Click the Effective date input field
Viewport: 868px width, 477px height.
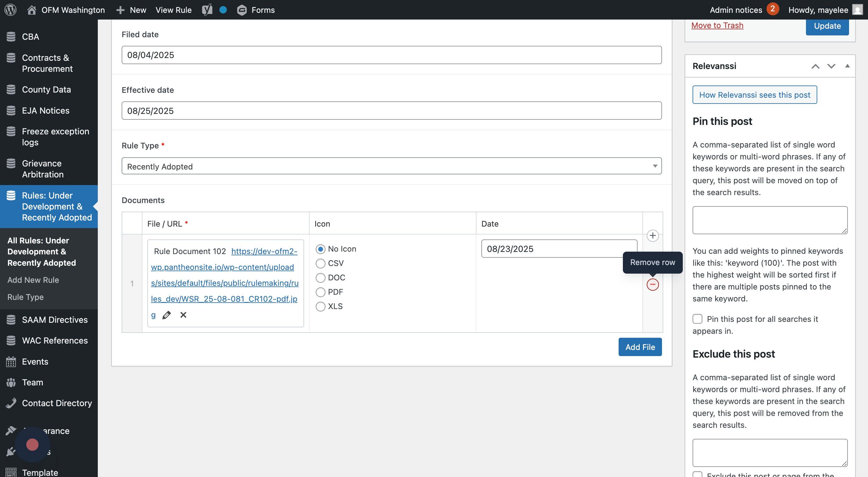point(391,111)
